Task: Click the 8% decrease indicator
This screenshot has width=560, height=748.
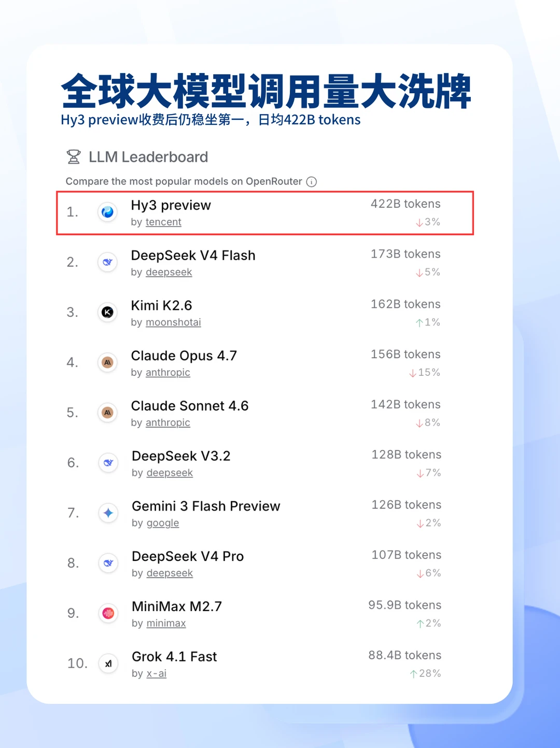Action: point(428,423)
